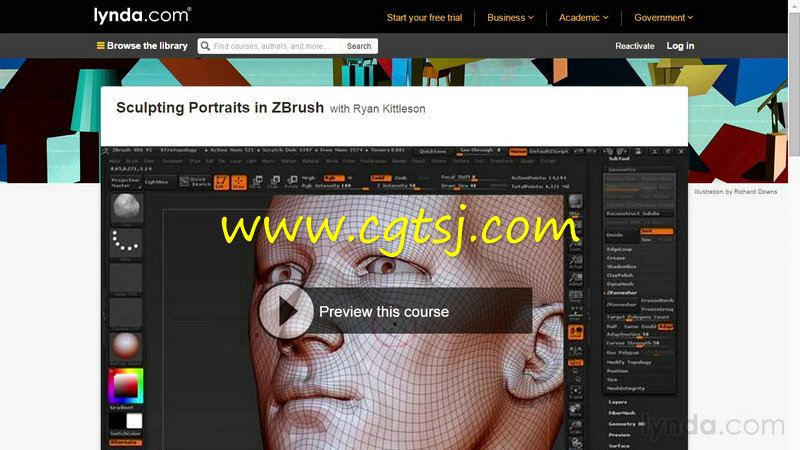Click the Local transformations icon
The image size is (800, 450).
pyautogui.click(x=576, y=333)
